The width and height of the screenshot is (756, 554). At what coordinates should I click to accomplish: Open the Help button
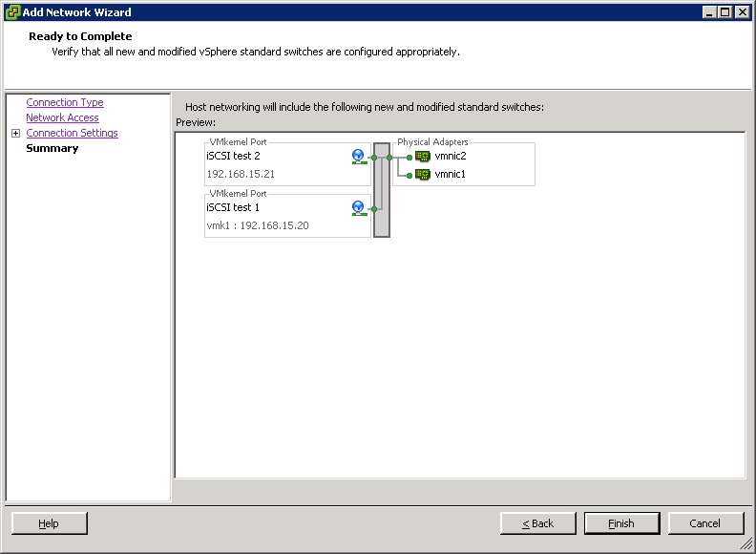(x=49, y=523)
